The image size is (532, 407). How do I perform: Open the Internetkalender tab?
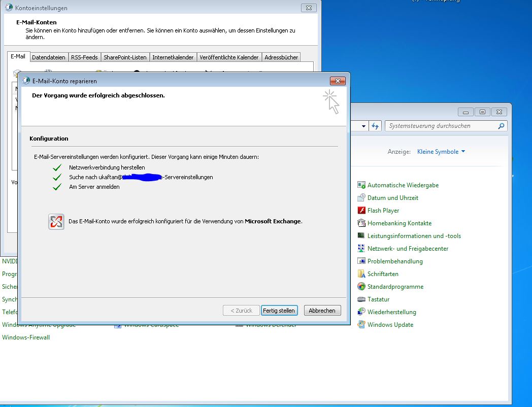pos(173,57)
